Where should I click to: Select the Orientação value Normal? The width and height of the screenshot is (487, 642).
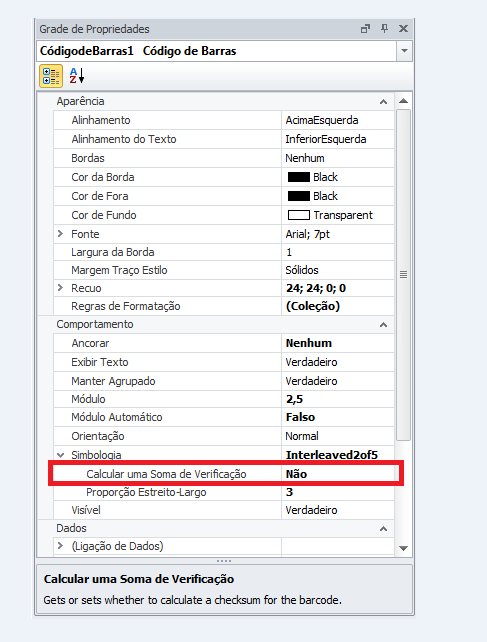point(302,436)
